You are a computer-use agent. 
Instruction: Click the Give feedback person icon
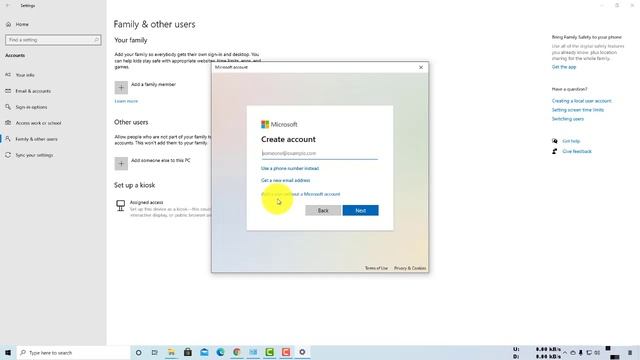point(555,151)
